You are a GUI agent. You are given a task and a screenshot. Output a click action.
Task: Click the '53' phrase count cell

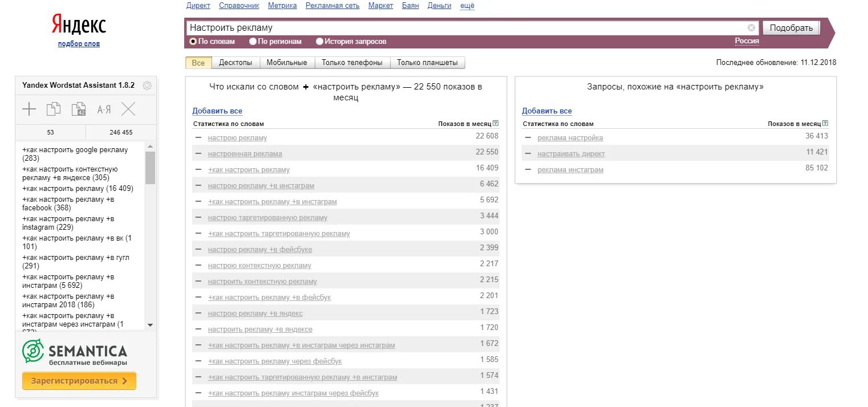pyautogui.click(x=50, y=132)
